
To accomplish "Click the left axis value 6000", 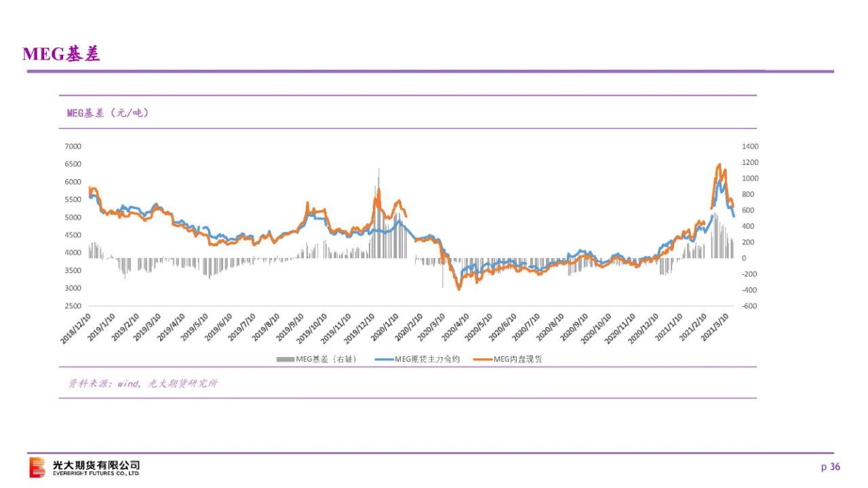I will pyautogui.click(x=73, y=182).
